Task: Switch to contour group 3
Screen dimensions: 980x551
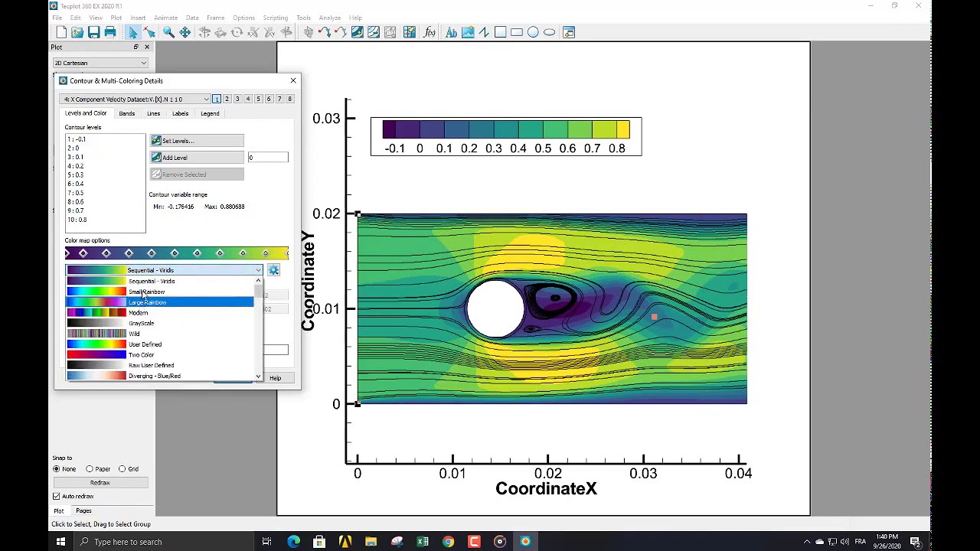Action: coord(237,99)
